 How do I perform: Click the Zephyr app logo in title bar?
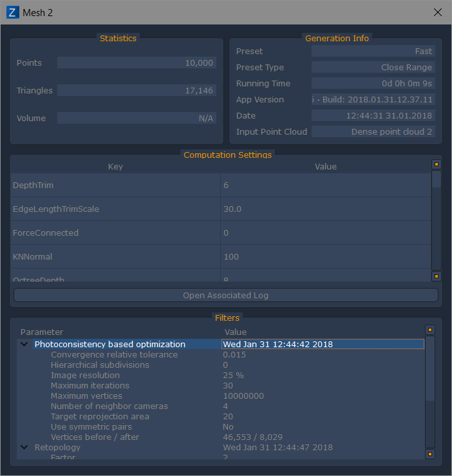click(x=12, y=12)
